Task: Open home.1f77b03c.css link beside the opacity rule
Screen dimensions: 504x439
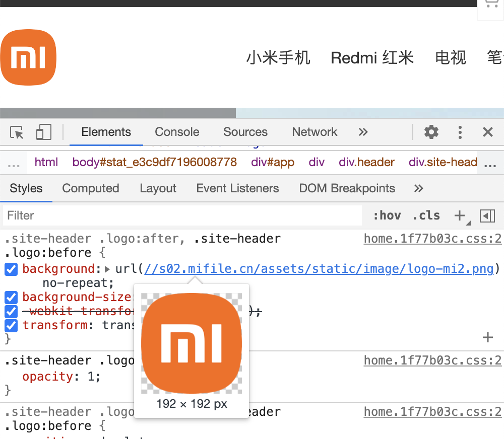Action: pyautogui.click(x=432, y=360)
